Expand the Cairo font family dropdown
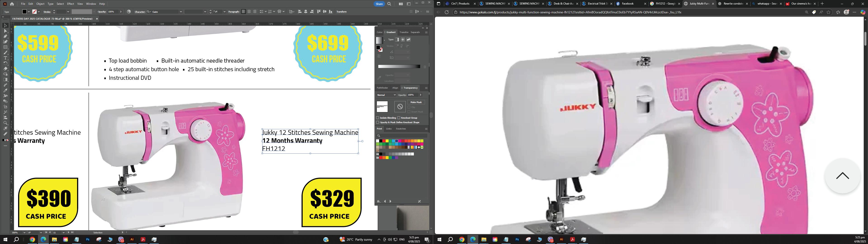This screenshot has height=244, width=868. point(181,12)
